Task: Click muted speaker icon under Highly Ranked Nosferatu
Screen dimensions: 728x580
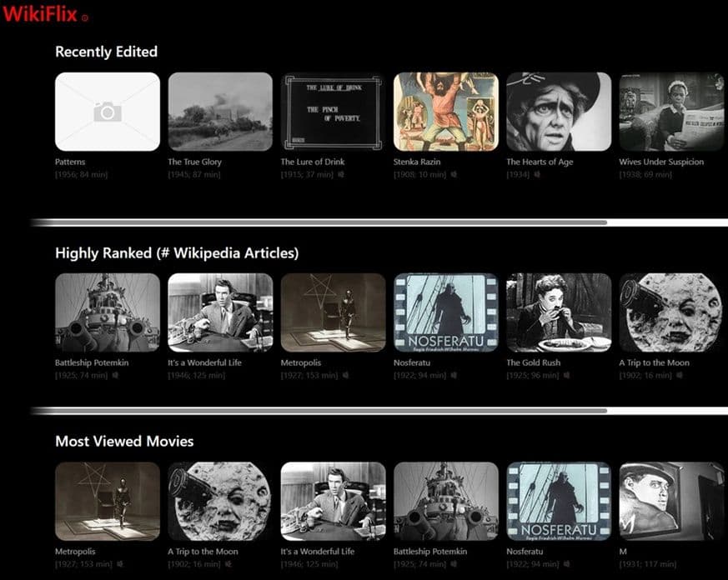Action: pyautogui.click(x=454, y=375)
